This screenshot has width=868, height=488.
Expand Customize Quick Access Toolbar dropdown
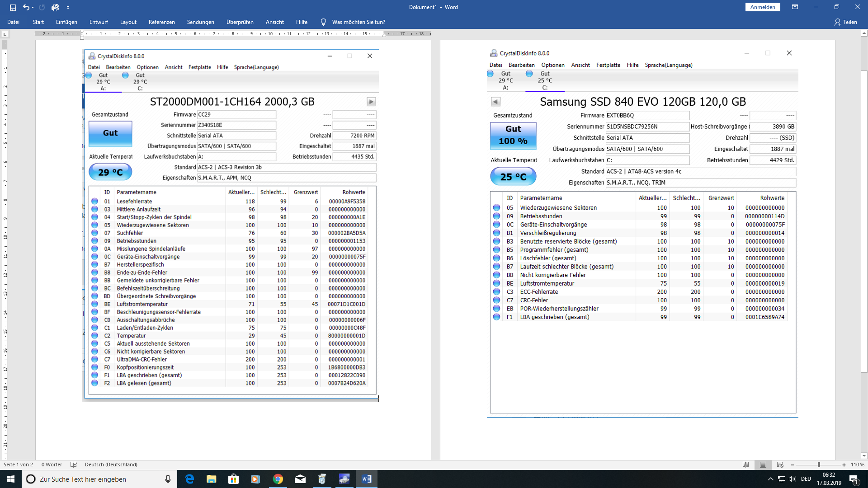68,8
